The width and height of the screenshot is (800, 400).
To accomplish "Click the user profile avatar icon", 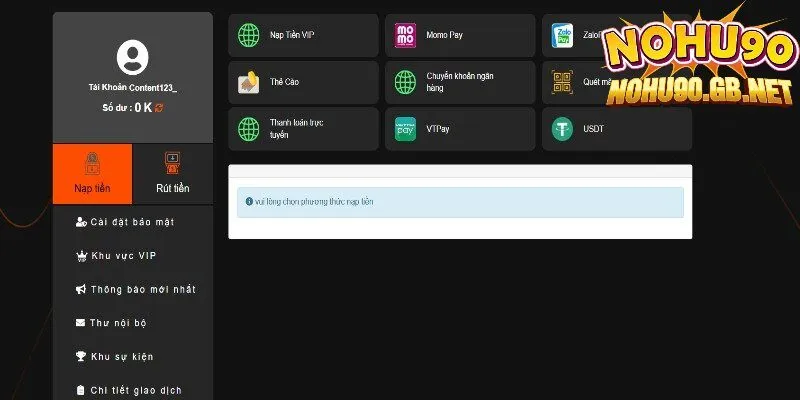I will pyautogui.click(x=132, y=57).
